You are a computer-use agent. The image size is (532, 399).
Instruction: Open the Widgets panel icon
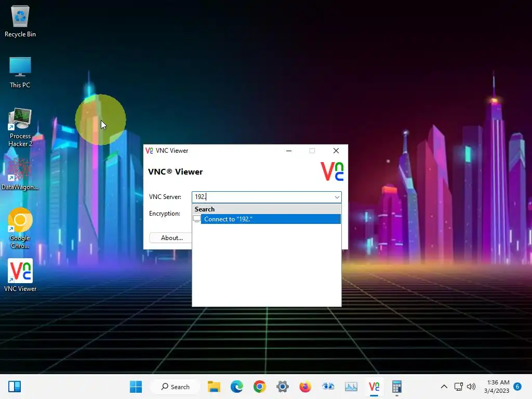pos(15,387)
